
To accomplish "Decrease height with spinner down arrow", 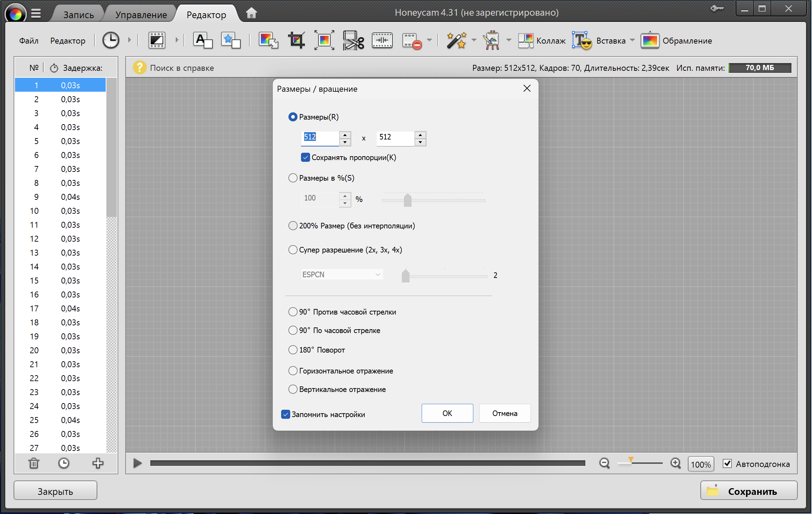I will [x=420, y=142].
